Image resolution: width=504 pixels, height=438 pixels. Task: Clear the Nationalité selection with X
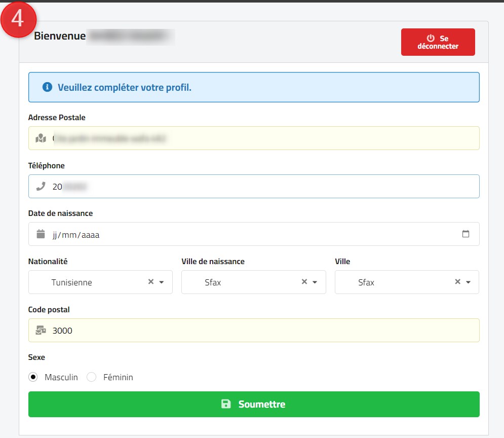tap(150, 282)
